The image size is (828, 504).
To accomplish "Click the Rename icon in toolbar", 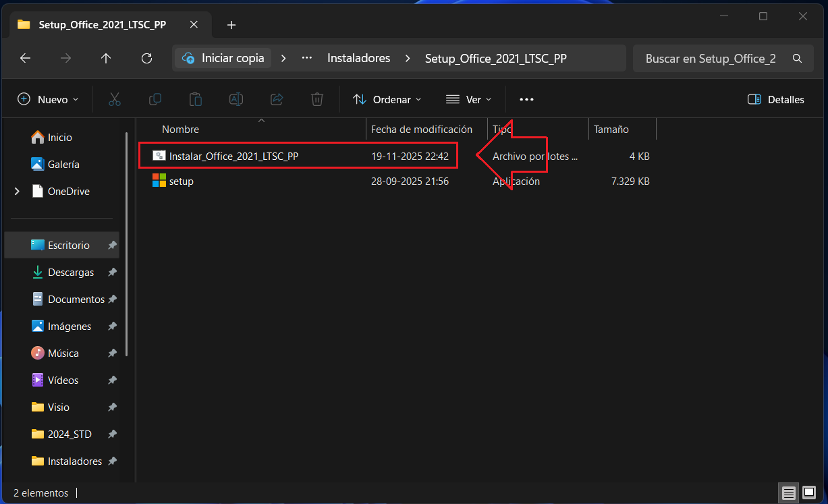I will click(x=236, y=99).
